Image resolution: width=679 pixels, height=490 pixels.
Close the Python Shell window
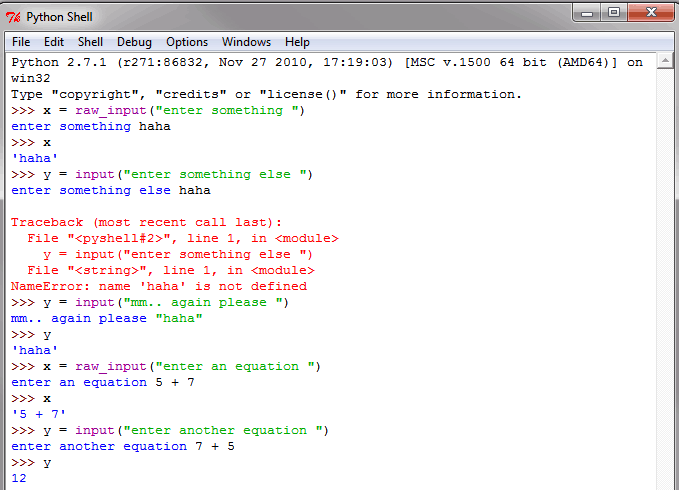651,13
